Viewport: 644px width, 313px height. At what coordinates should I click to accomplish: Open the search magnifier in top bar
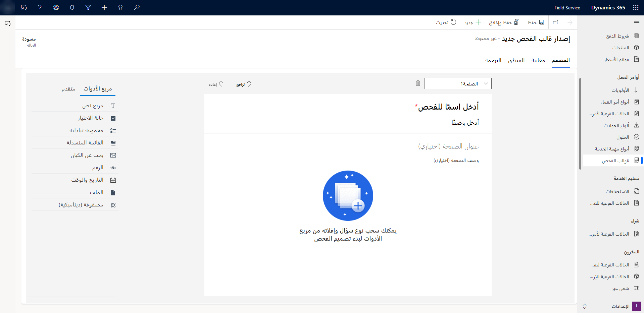coord(137,7)
